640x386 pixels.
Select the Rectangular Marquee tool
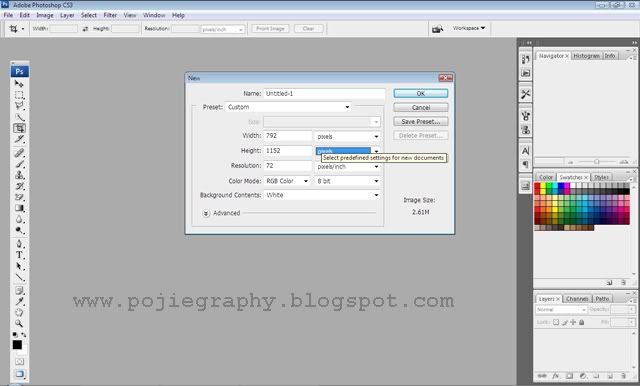click(19, 95)
